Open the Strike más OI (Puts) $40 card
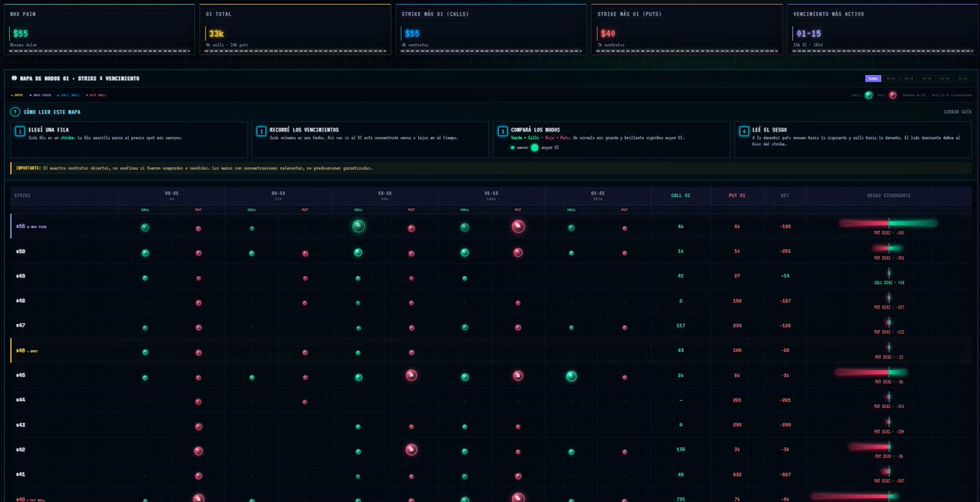This screenshot has height=502, width=980. (687, 29)
